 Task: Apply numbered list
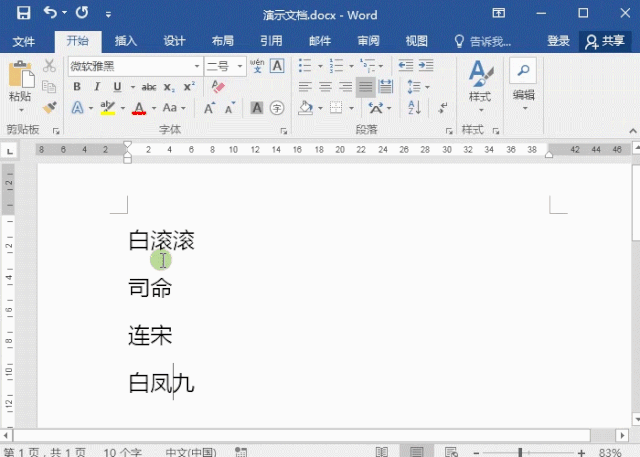336,66
